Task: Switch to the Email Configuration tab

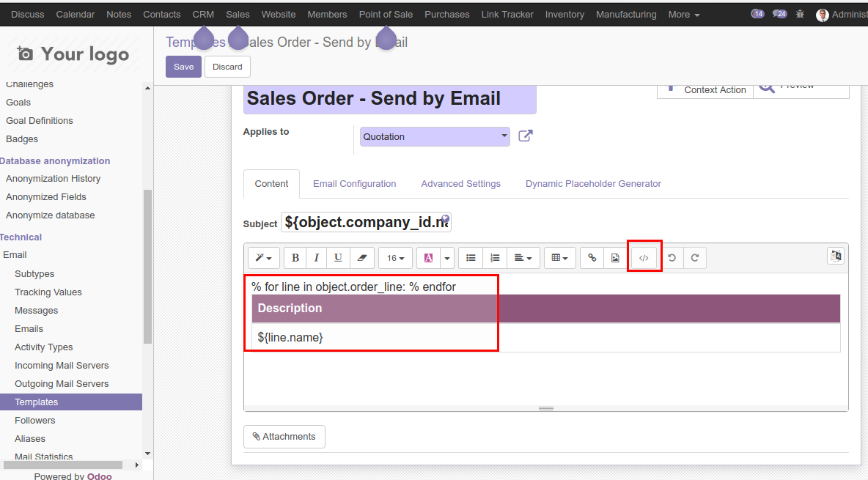Action: tap(355, 183)
